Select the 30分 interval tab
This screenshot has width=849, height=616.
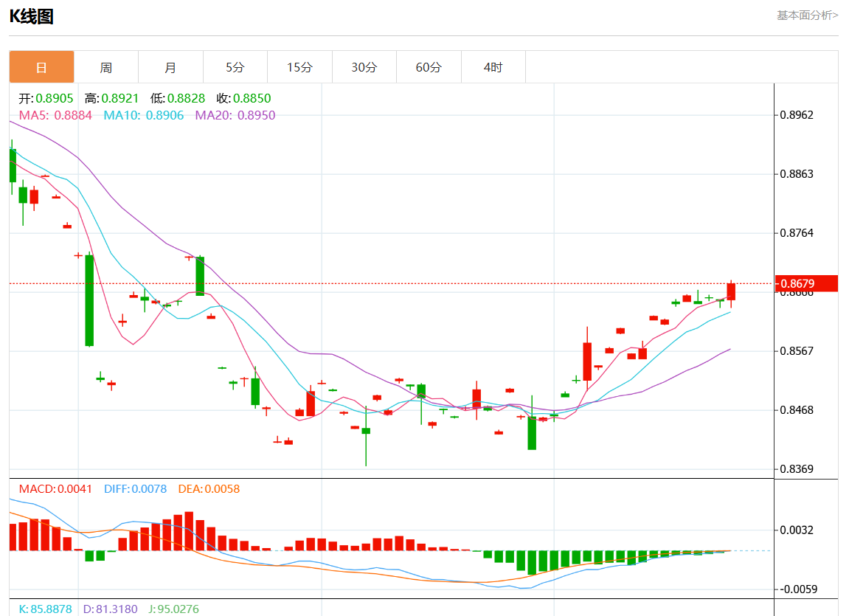[x=364, y=67]
